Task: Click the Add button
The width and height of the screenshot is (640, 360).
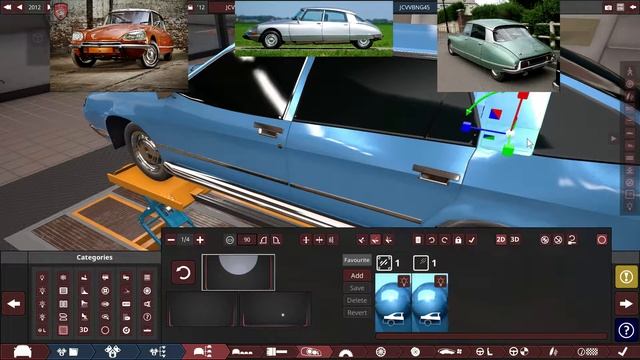Action: coord(357,276)
